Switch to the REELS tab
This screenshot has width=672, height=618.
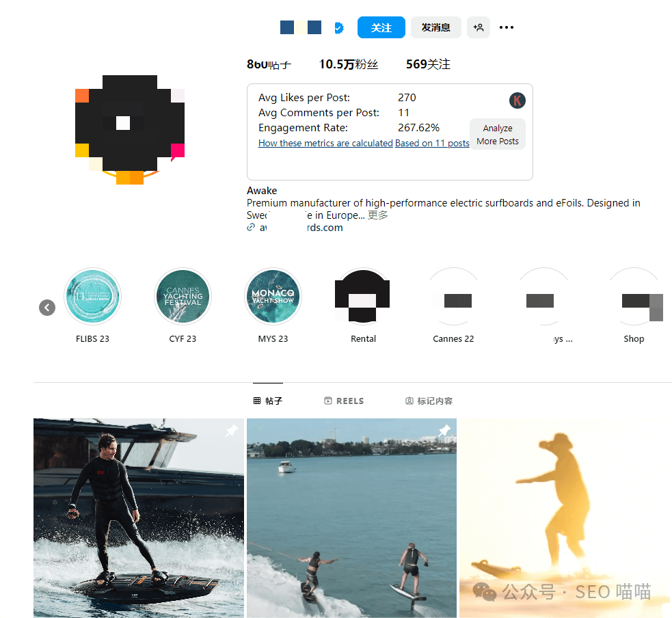click(x=344, y=401)
